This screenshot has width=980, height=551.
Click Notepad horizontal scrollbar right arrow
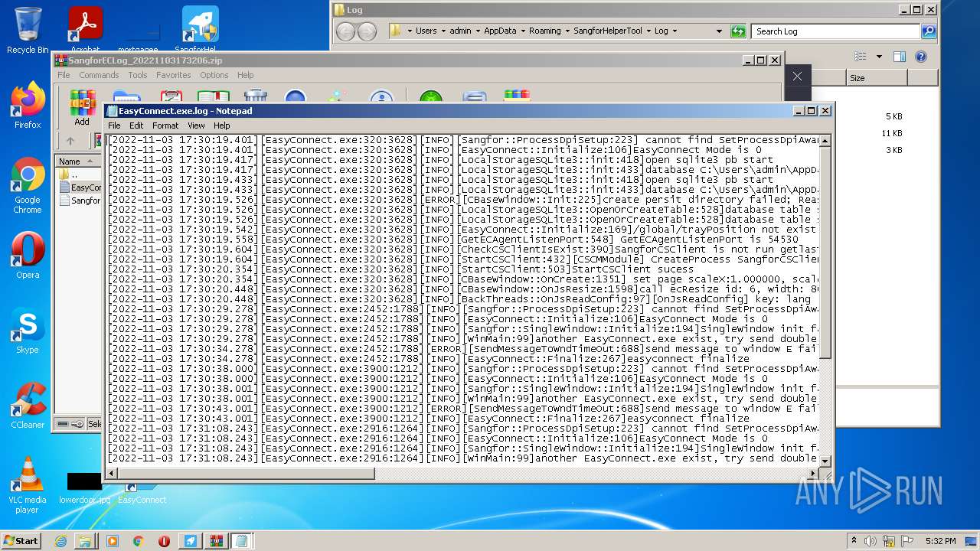pyautogui.click(x=812, y=473)
